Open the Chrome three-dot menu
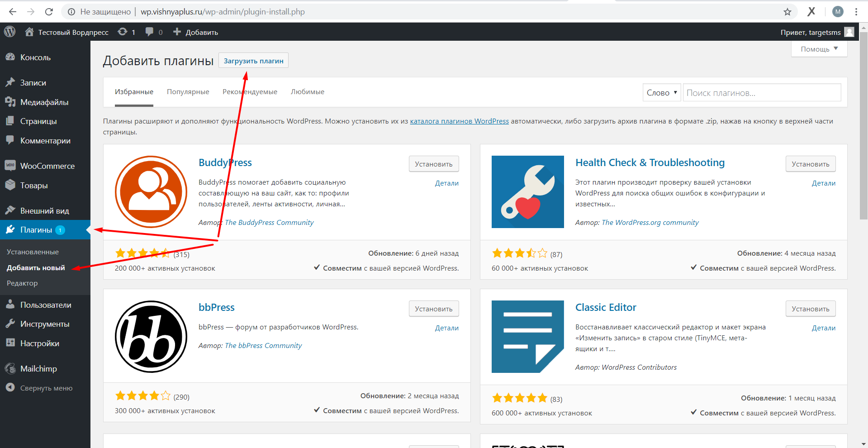Image resolution: width=868 pixels, height=448 pixels. coord(856,12)
